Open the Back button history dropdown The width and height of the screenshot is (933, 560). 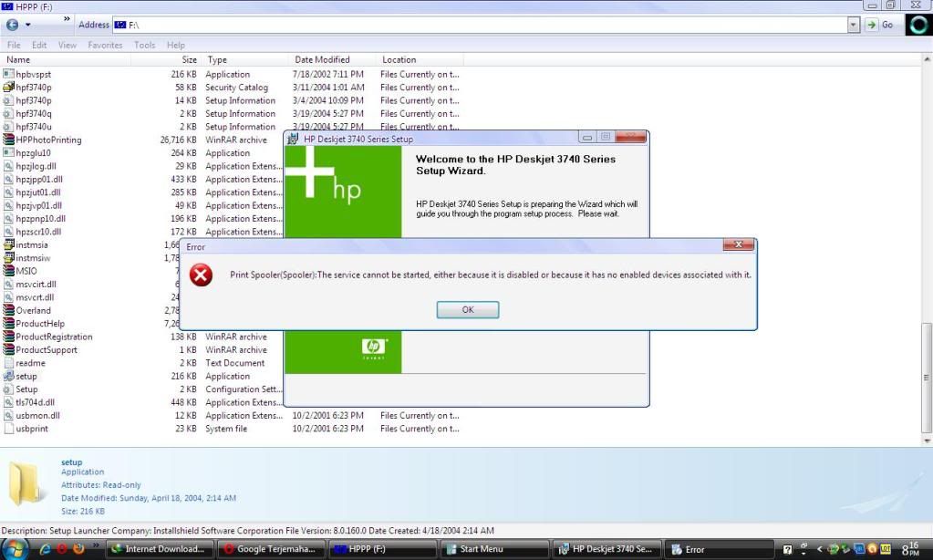point(28,25)
